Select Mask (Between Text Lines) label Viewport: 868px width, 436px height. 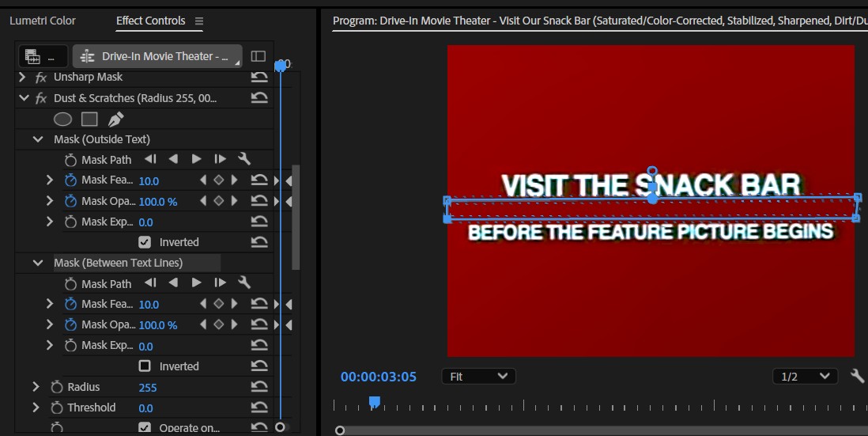(118, 263)
